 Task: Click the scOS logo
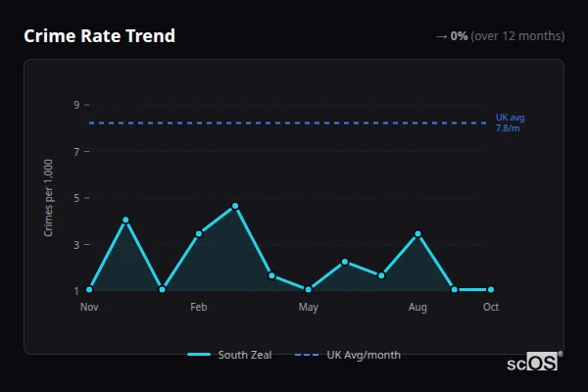tap(534, 362)
